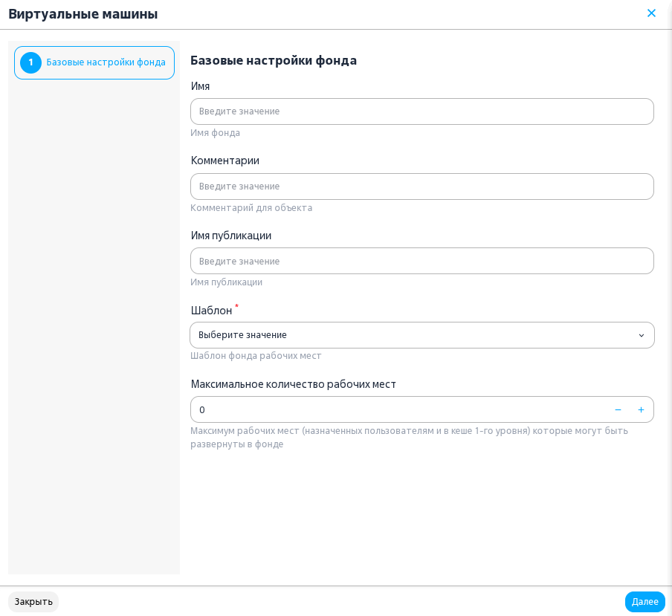Open the Выберите значение combo box
This screenshot has height=616, width=672.
click(x=421, y=335)
